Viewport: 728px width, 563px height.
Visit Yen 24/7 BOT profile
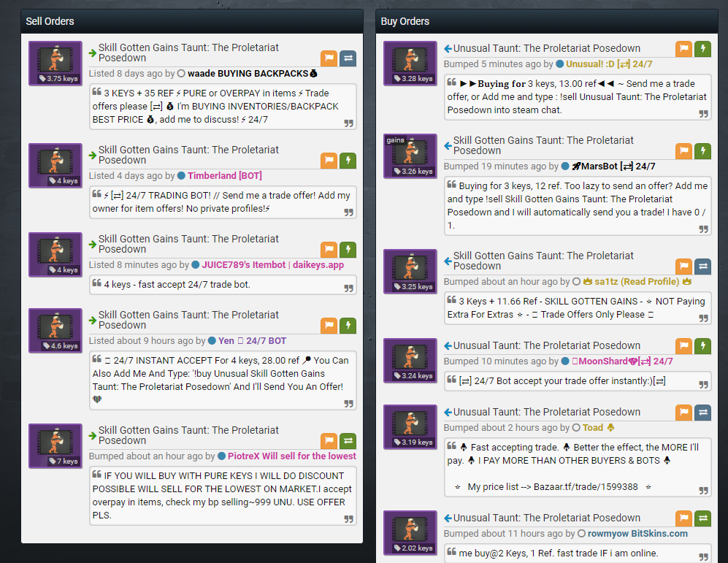point(252,341)
